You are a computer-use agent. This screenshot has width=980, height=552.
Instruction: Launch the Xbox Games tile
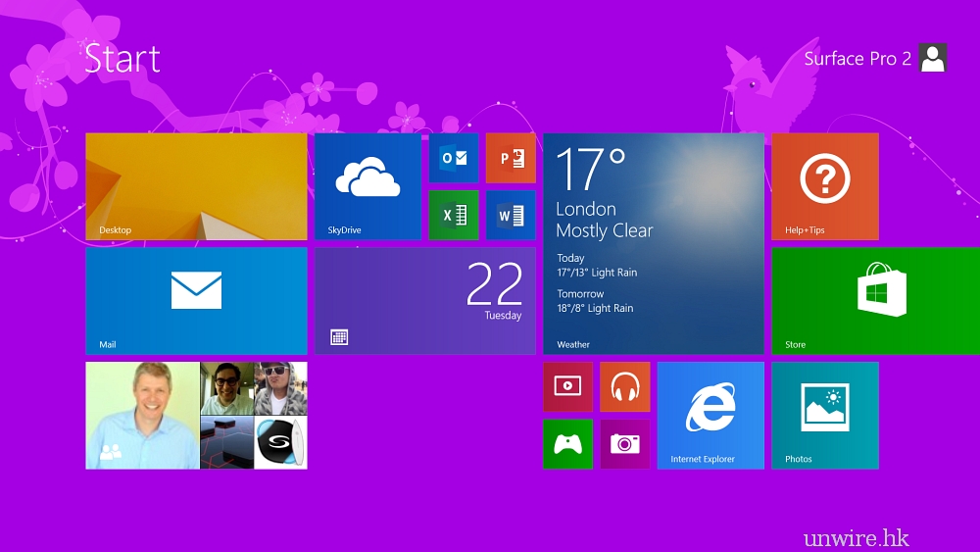tap(567, 443)
